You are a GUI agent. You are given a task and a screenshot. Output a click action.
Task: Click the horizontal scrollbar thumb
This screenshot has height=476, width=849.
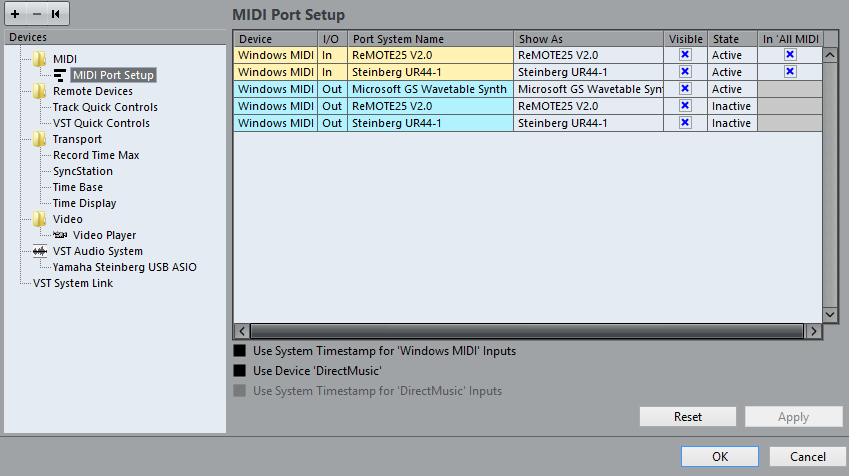tap(527, 331)
